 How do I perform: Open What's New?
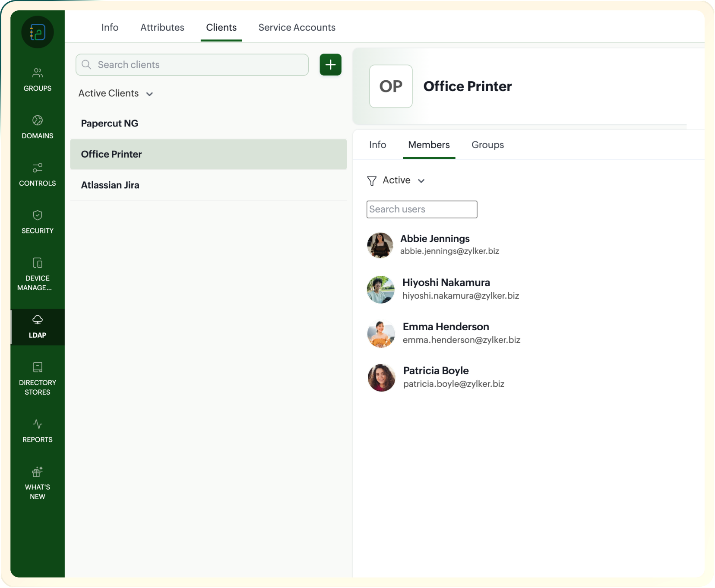pos(38,481)
